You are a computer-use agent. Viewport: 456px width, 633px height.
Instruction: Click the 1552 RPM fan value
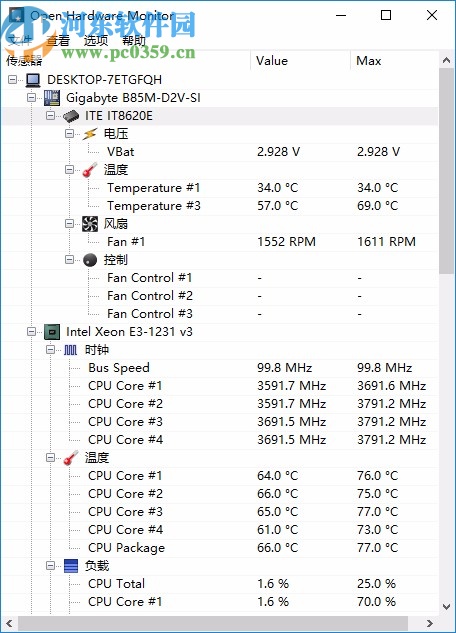tap(286, 242)
